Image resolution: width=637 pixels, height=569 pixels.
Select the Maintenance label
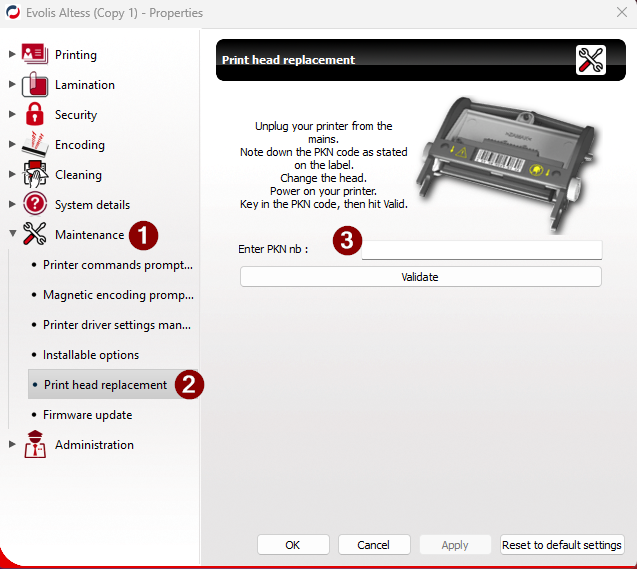click(x=90, y=235)
